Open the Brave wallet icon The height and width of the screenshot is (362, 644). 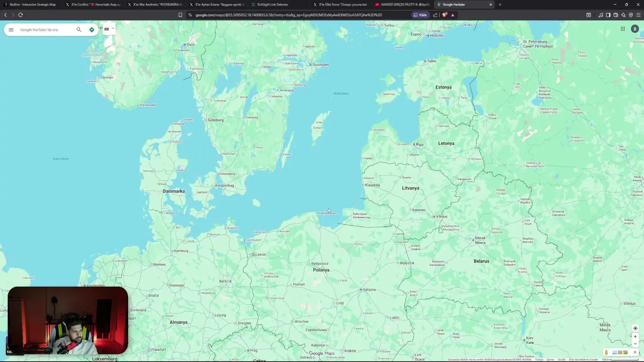(616, 15)
